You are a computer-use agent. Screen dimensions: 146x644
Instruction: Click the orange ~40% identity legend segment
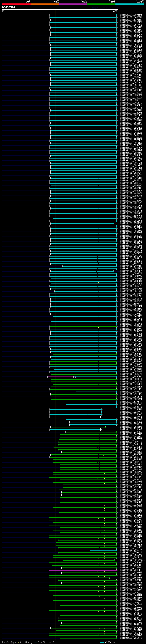point(45,4)
